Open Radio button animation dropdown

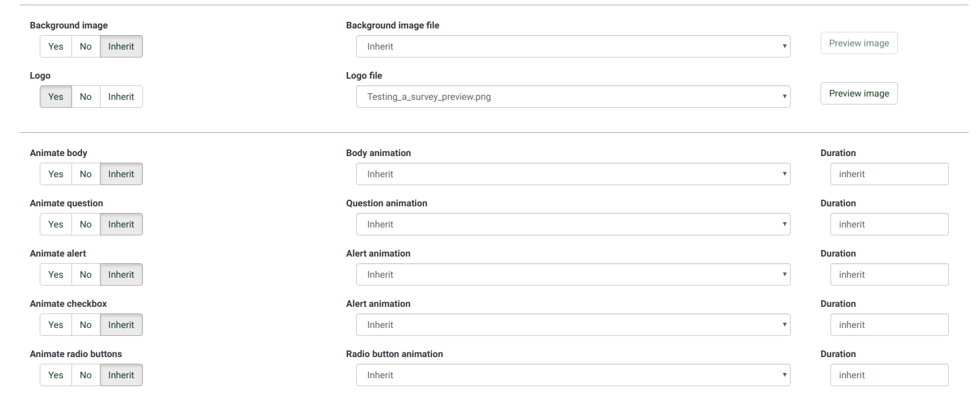pyautogui.click(x=573, y=375)
